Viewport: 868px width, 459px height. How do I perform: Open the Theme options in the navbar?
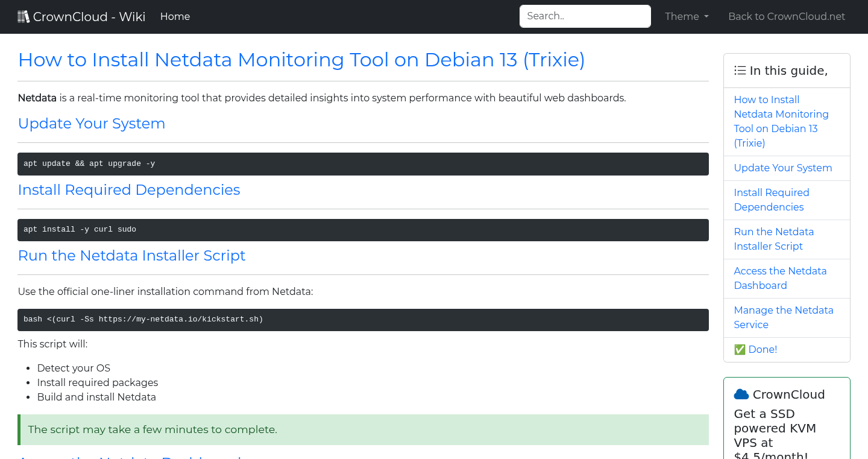pyautogui.click(x=686, y=16)
